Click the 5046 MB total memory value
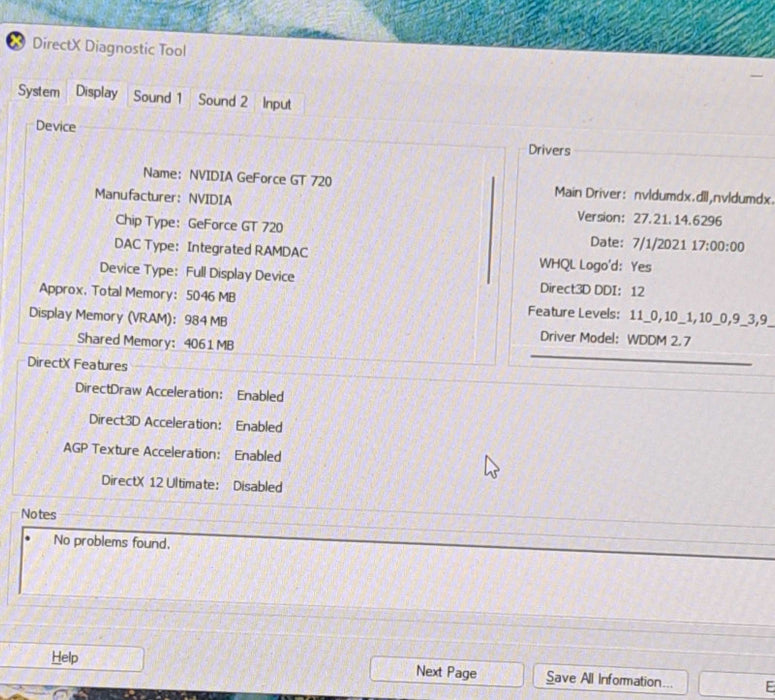Image resolution: width=775 pixels, height=700 pixels. (211, 296)
